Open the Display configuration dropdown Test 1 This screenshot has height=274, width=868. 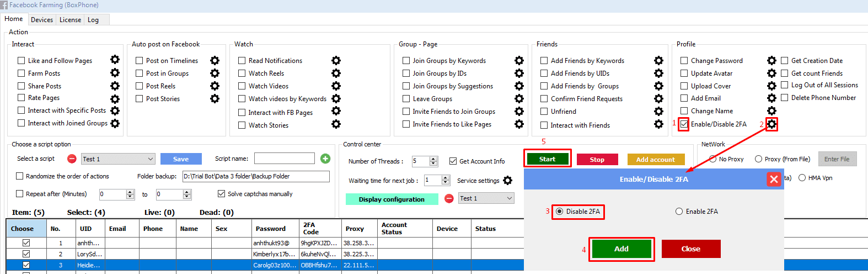point(486,198)
